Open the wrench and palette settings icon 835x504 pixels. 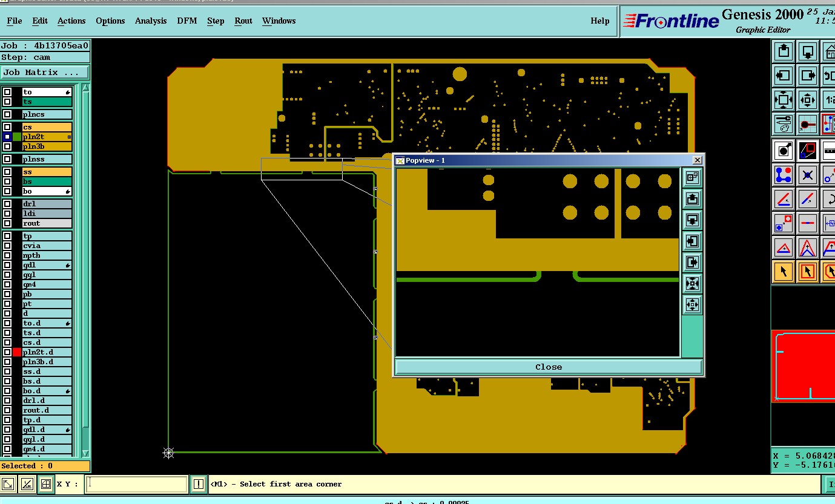(x=784, y=124)
